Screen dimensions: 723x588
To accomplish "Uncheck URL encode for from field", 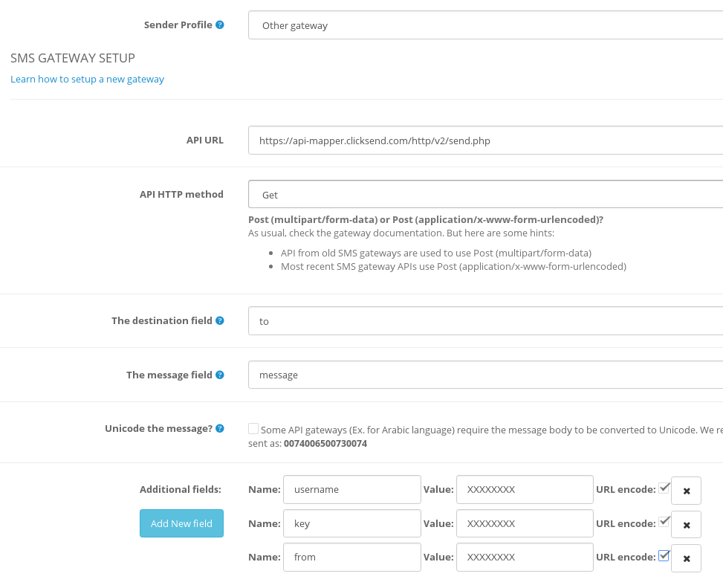I will [664, 555].
